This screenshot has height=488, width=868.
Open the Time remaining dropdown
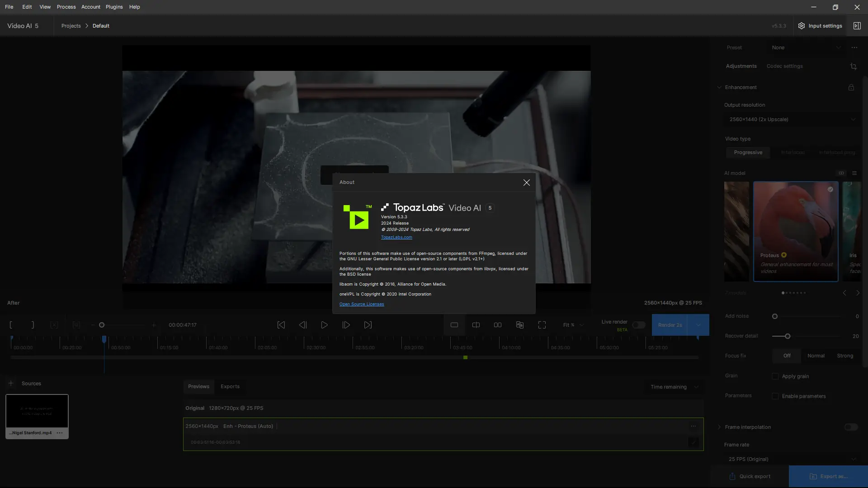674,387
